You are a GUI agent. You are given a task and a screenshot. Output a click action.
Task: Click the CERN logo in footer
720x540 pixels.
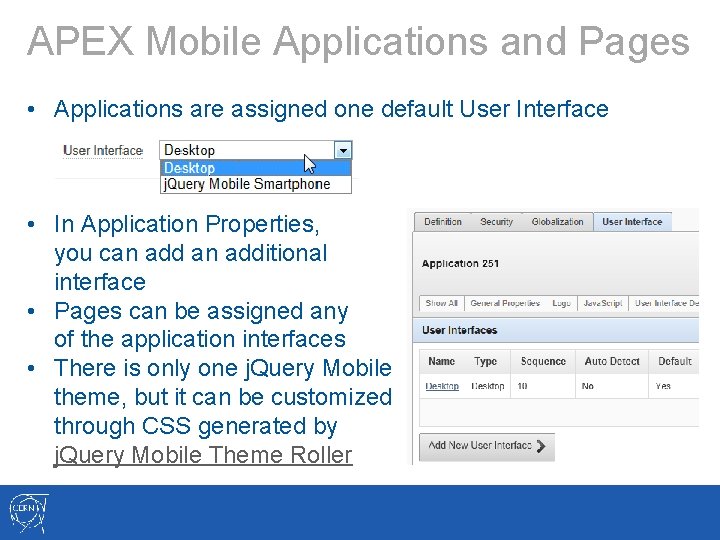click(x=28, y=513)
